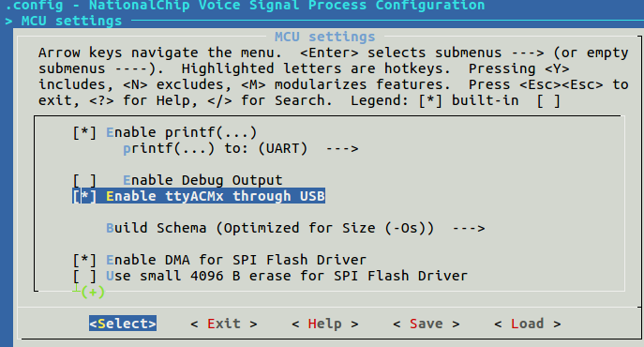Enable the Debug Output checkbox

[84, 180]
